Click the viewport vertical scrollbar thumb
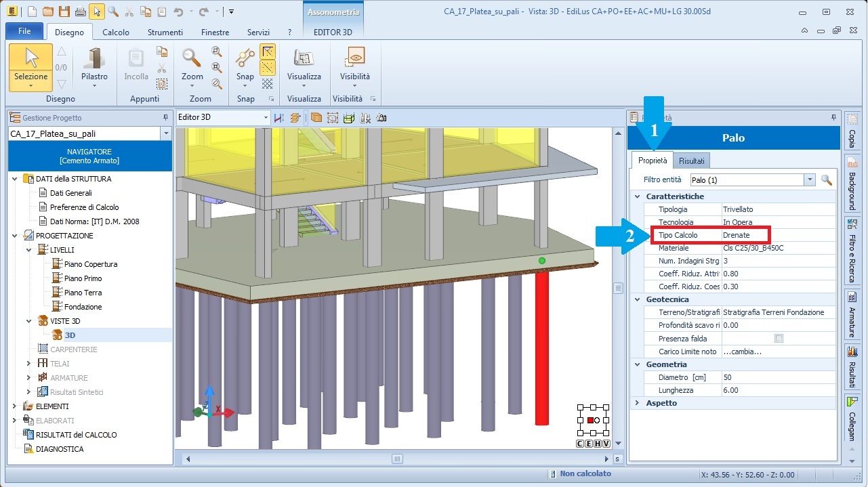 click(x=618, y=288)
